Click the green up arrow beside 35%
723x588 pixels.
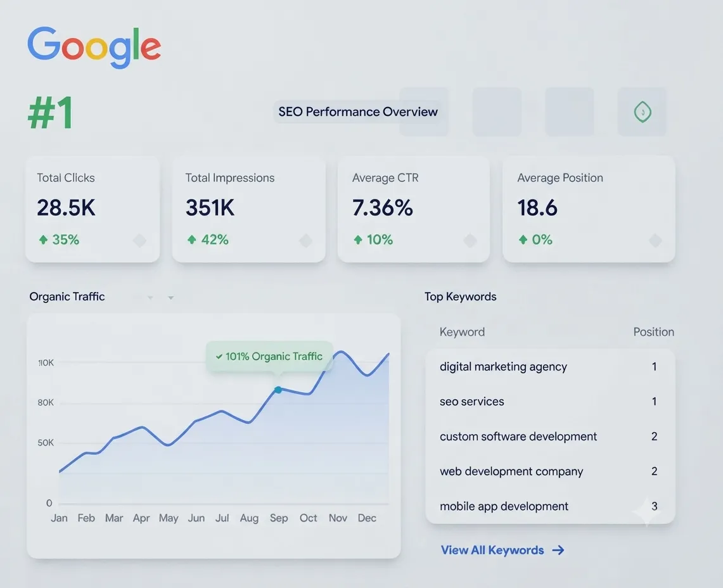tap(43, 240)
